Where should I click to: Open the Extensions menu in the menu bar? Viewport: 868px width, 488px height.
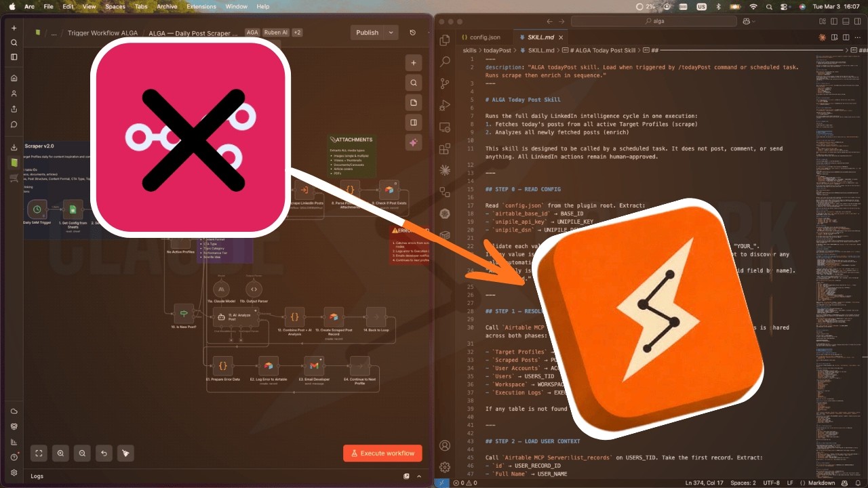pyautogui.click(x=201, y=6)
